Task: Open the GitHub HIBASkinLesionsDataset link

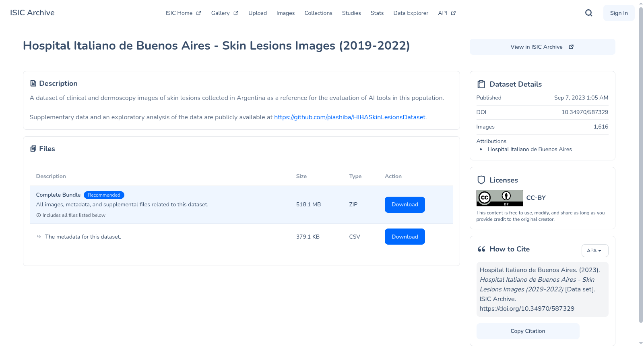Action: [x=350, y=117]
